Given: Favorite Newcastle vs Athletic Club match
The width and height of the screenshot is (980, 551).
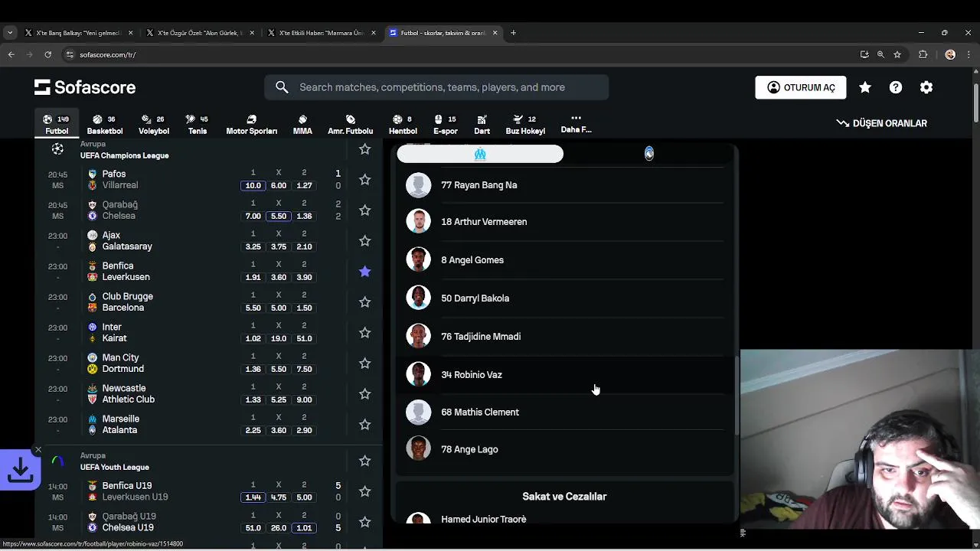Looking at the screenshot, I should point(365,394).
